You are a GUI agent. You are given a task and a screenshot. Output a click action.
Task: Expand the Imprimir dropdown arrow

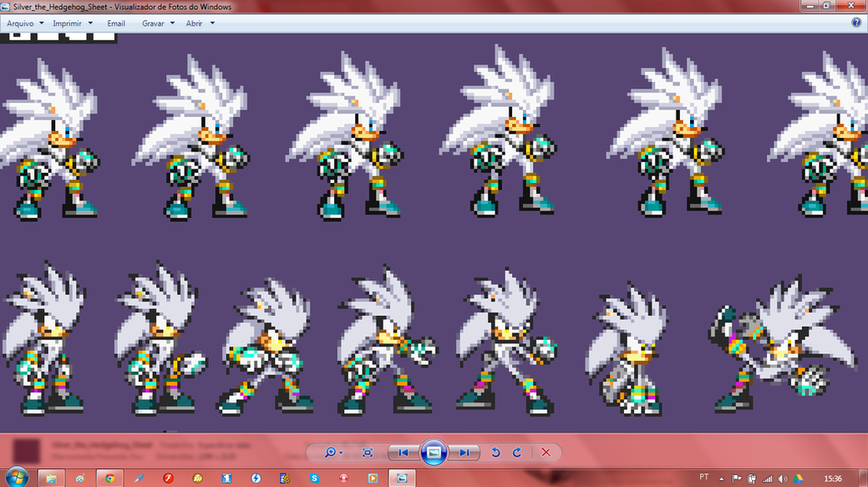pos(90,23)
